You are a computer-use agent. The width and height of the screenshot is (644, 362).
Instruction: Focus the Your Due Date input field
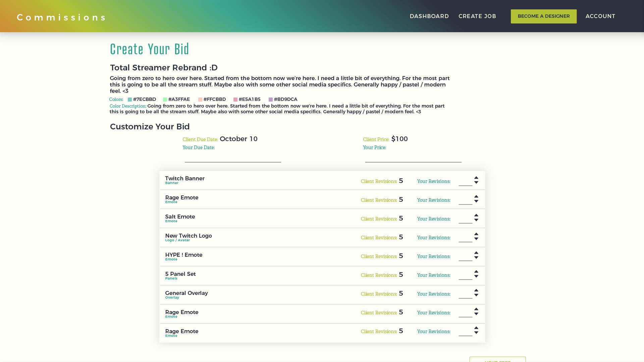233,157
